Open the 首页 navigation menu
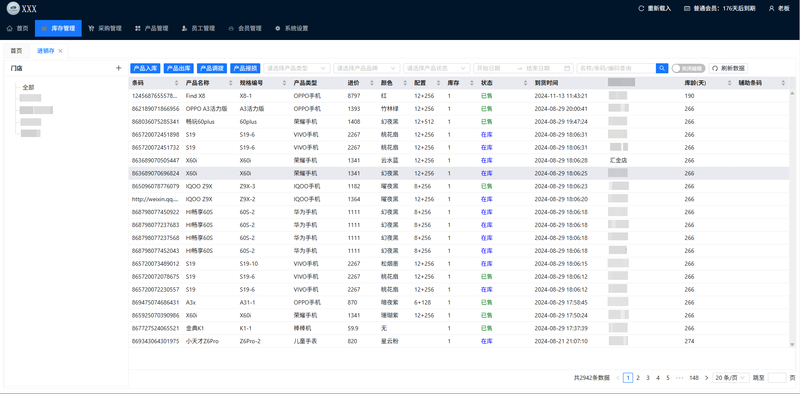The width and height of the screenshot is (800, 394). click(x=17, y=29)
